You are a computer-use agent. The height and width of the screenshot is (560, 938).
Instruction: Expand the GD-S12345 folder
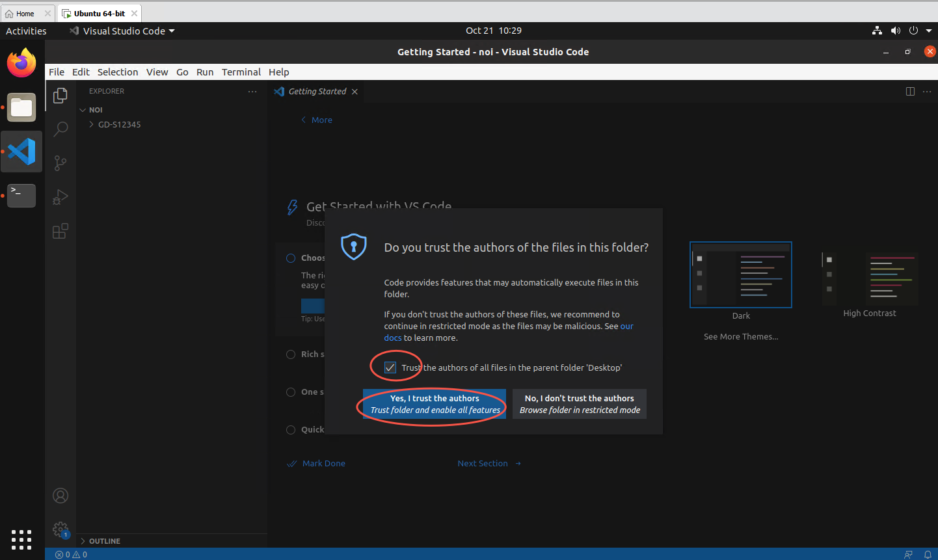coord(119,124)
